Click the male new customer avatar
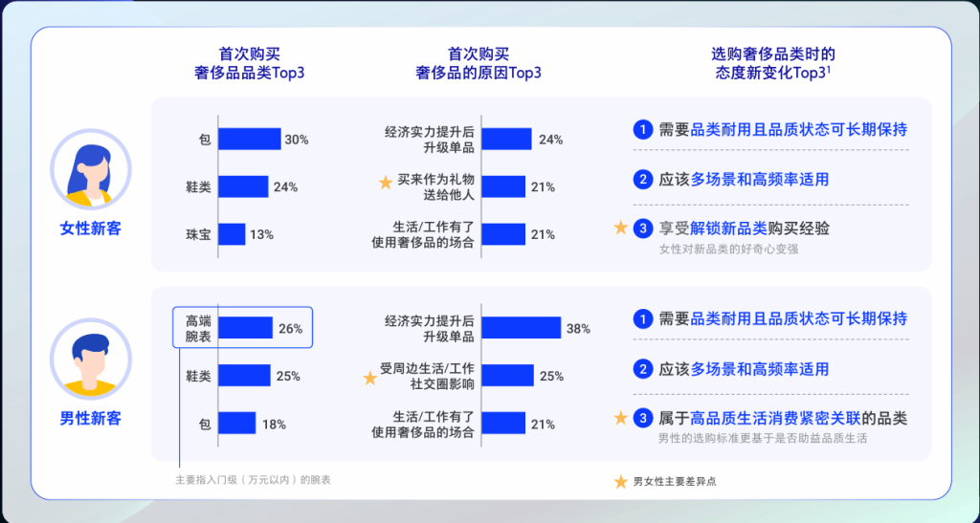The image size is (980, 523). coord(90,360)
